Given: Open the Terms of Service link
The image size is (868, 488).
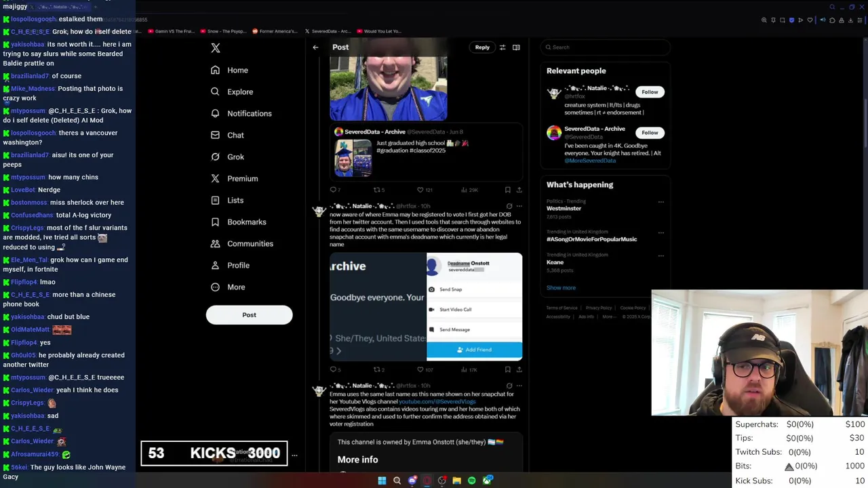Looking at the screenshot, I should pyautogui.click(x=561, y=308).
